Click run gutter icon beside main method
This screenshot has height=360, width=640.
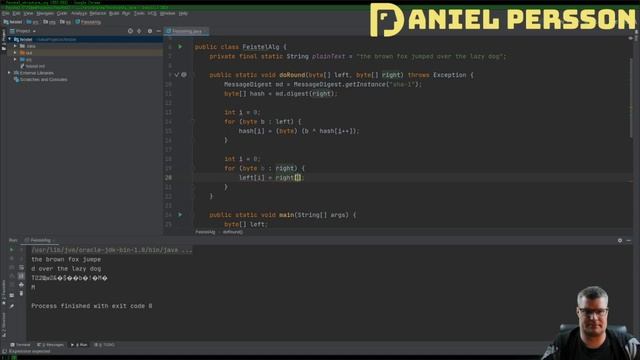point(180,215)
